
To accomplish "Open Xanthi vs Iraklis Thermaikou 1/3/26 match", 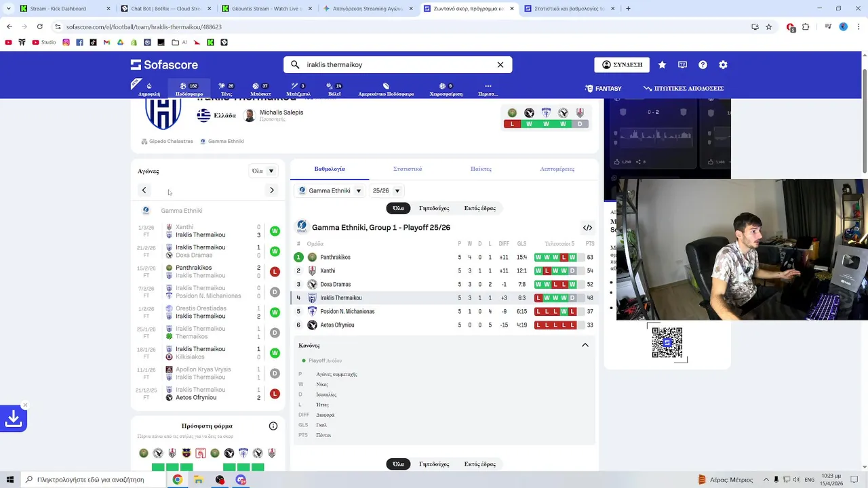I will pyautogui.click(x=208, y=231).
